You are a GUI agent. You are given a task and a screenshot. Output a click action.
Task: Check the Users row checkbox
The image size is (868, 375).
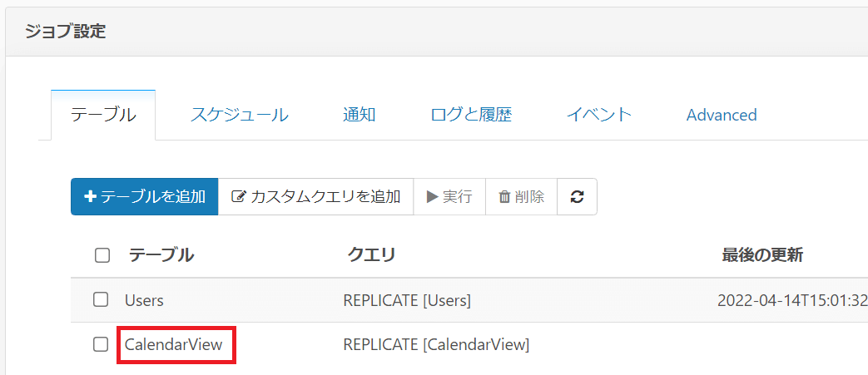point(101,299)
